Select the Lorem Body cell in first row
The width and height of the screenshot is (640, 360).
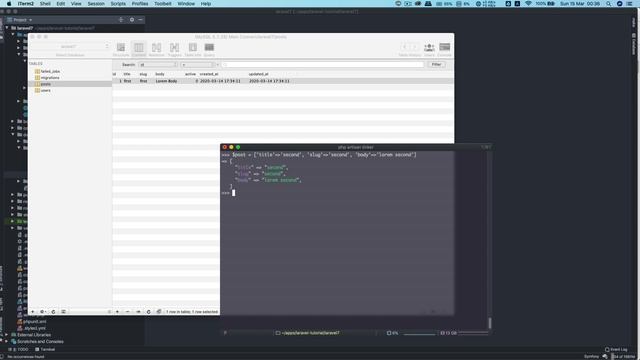pos(166,81)
